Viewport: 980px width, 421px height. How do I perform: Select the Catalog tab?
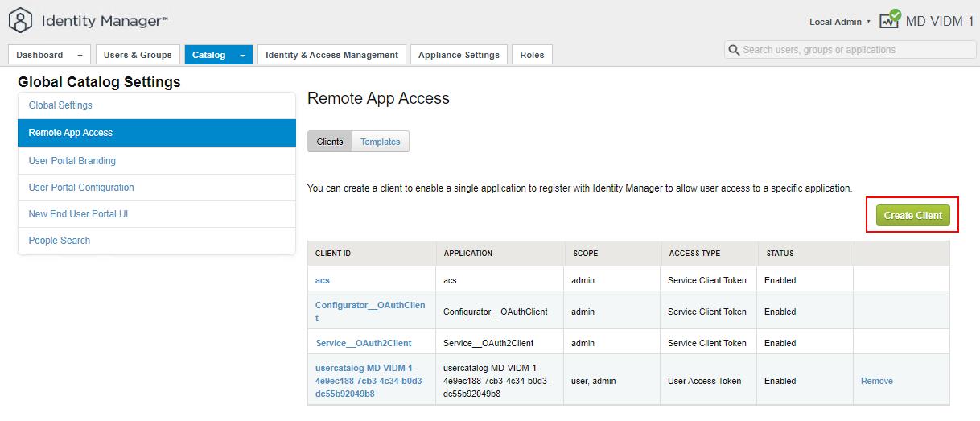[209, 55]
